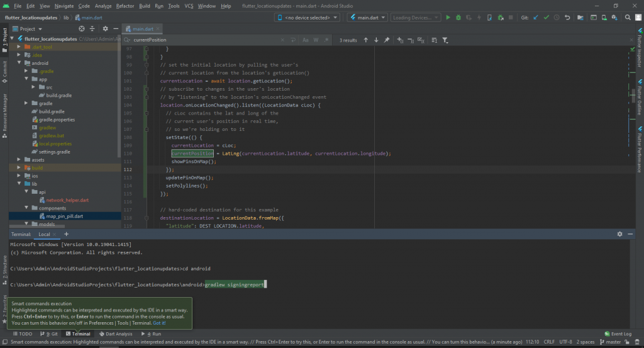Click the Stop square icon in the run toolbar
This screenshot has width=644, height=348.
click(511, 18)
